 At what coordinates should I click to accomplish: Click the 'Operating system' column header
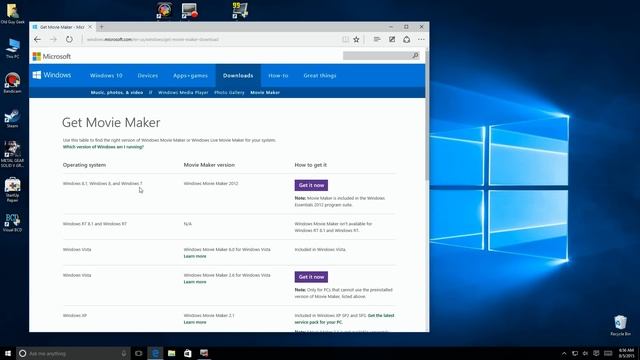click(x=84, y=165)
